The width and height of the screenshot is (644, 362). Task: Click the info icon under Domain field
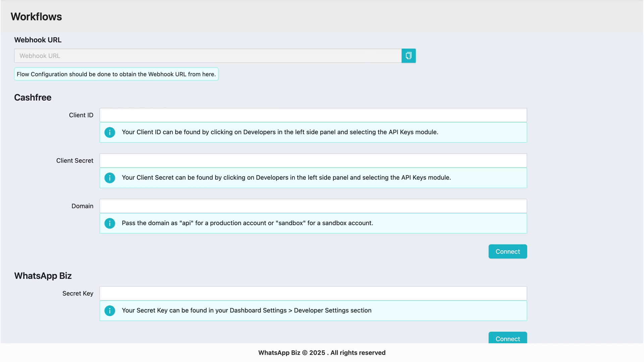tap(110, 223)
